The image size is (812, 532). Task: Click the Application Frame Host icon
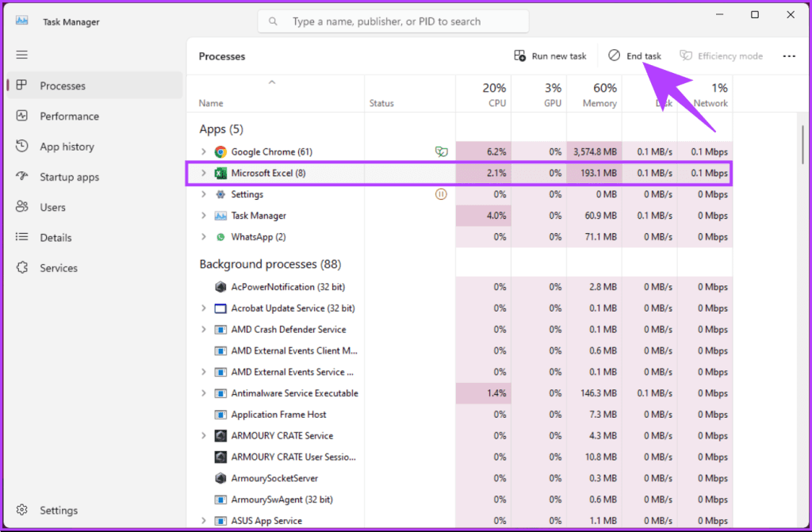point(220,415)
